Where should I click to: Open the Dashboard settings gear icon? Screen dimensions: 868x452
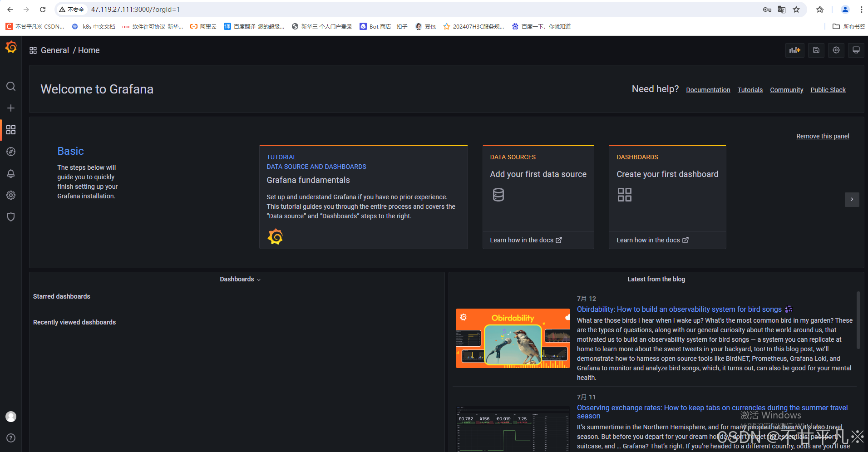(x=836, y=50)
